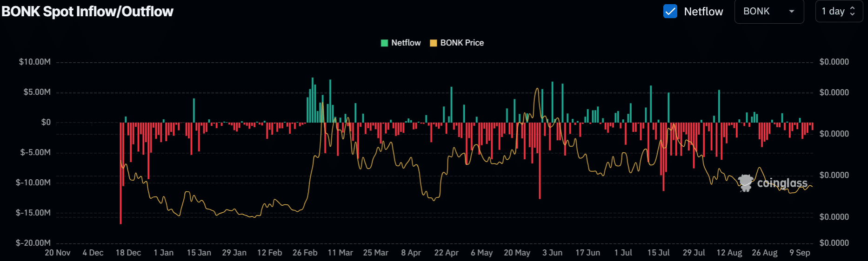
Task: Click the yellow BONK Price legend swatch
Action: click(433, 43)
